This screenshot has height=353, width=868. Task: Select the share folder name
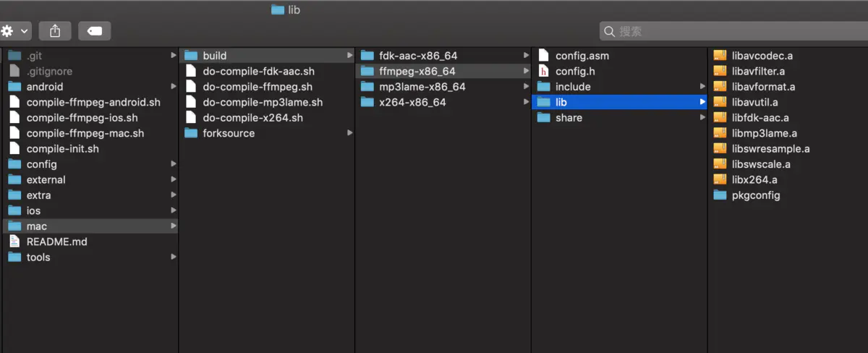click(569, 118)
